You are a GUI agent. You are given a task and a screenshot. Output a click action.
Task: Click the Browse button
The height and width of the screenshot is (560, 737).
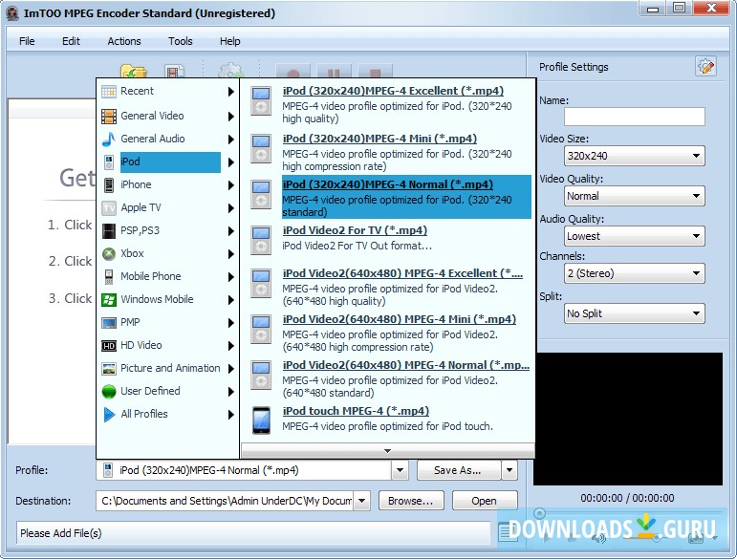click(411, 501)
